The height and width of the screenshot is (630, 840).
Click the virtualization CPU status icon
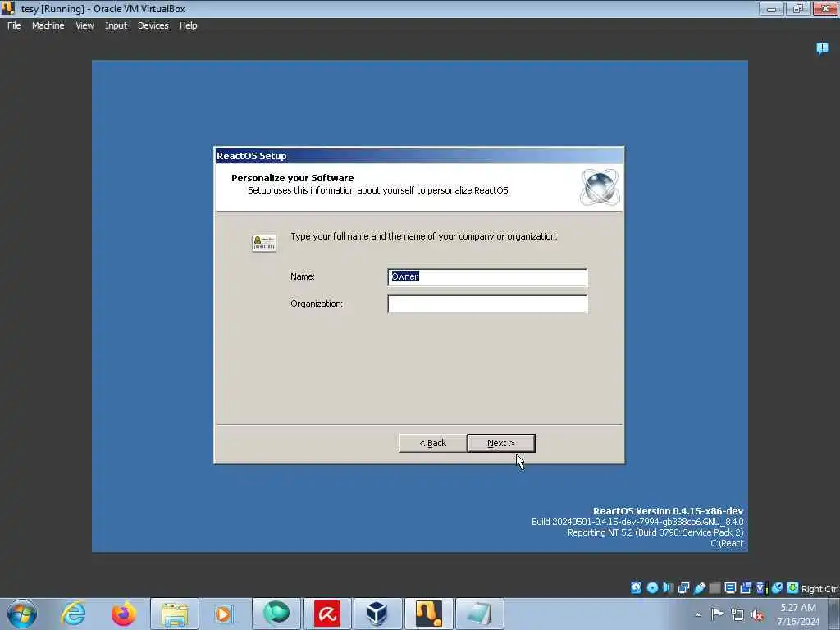(761, 587)
